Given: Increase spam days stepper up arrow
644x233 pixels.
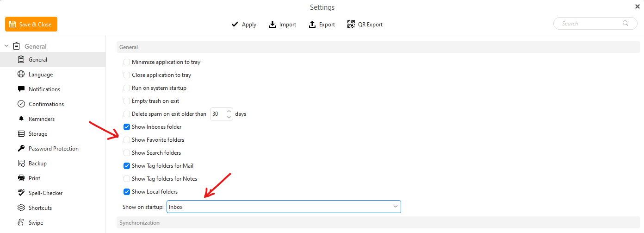Looking at the screenshot, I should click(229, 111).
